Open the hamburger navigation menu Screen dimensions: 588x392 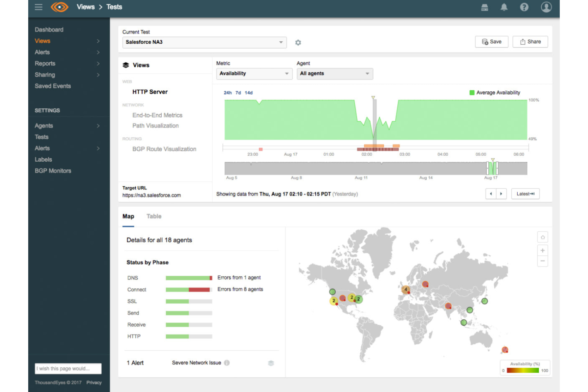coord(38,7)
